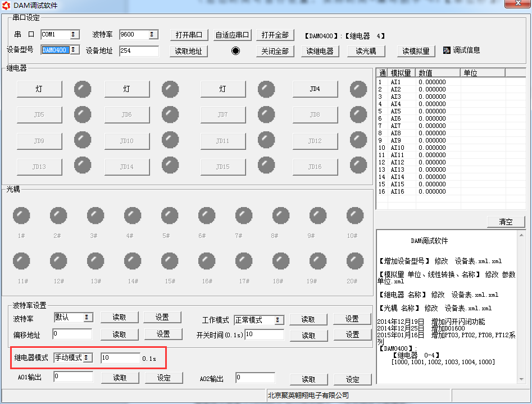Expand the 设备型号 DAM0400 dropdown
The image size is (532, 404).
pyautogui.click(x=73, y=50)
